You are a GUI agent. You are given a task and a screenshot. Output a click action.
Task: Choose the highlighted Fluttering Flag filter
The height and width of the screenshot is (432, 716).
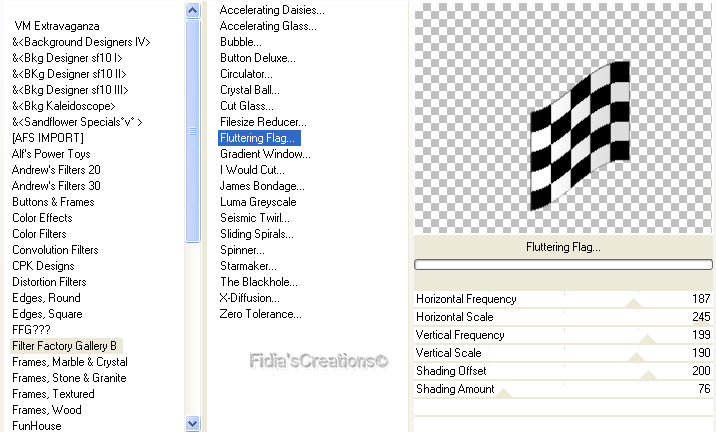pyautogui.click(x=259, y=138)
